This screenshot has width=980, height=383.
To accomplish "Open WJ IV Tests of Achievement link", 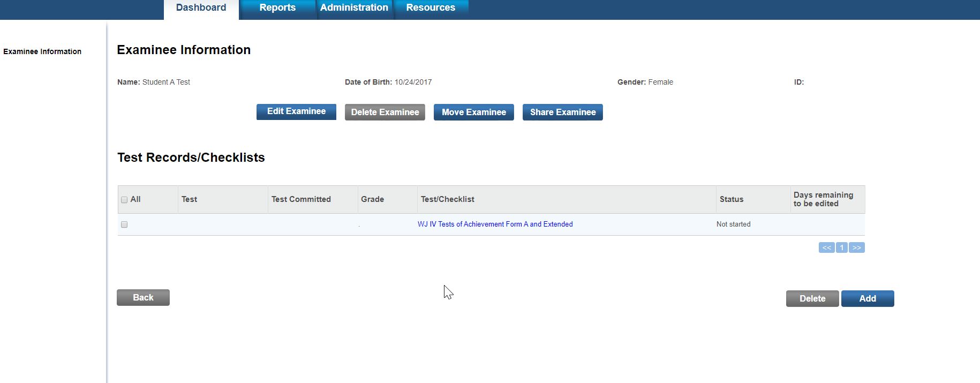I will point(495,224).
